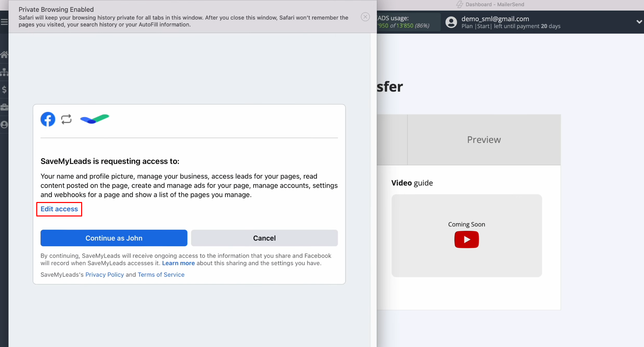The height and width of the screenshot is (347, 644).
Task: Open the briefcase icon in sidebar
Action: (4, 107)
